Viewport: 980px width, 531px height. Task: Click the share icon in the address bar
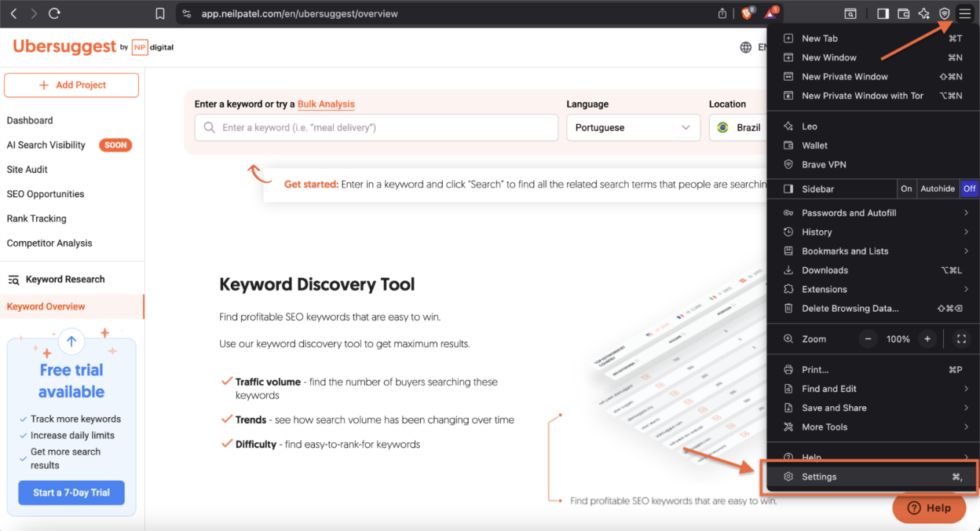(722, 13)
